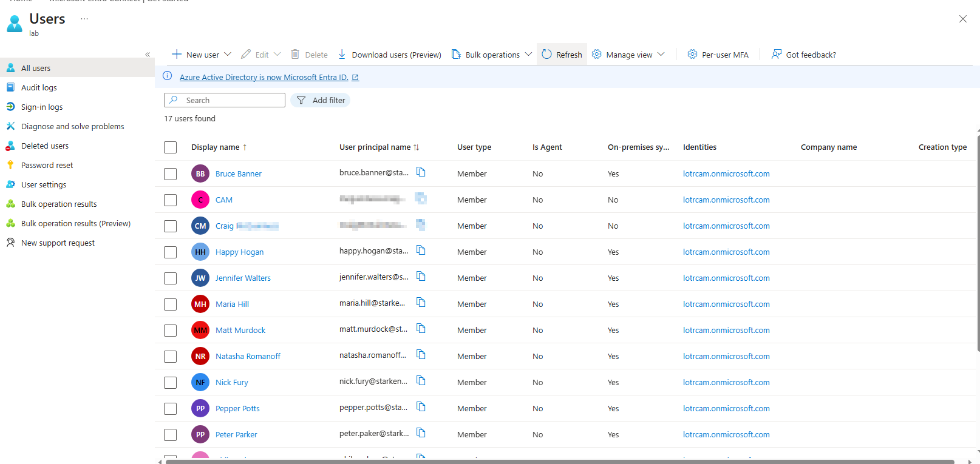Check the Jennifer Walters row checkbox
The height and width of the screenshot is (464, 980).
(171, 278)
